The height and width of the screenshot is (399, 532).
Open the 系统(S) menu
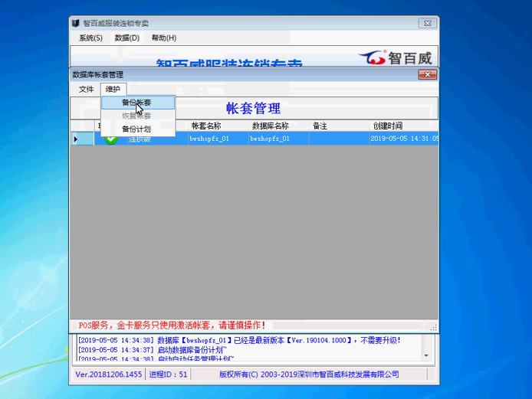point(90,38)
